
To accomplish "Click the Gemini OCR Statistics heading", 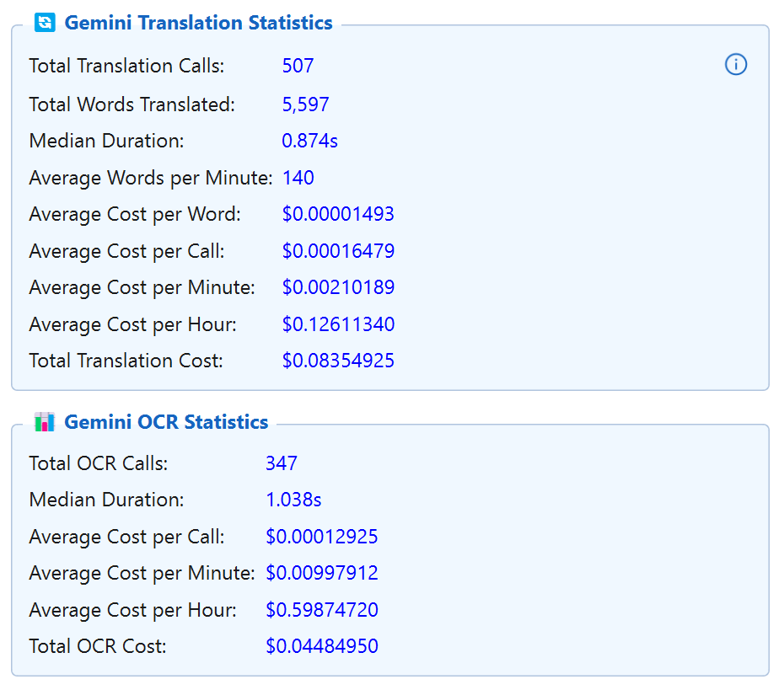I will pyautogui.click(x=167, y=422).
